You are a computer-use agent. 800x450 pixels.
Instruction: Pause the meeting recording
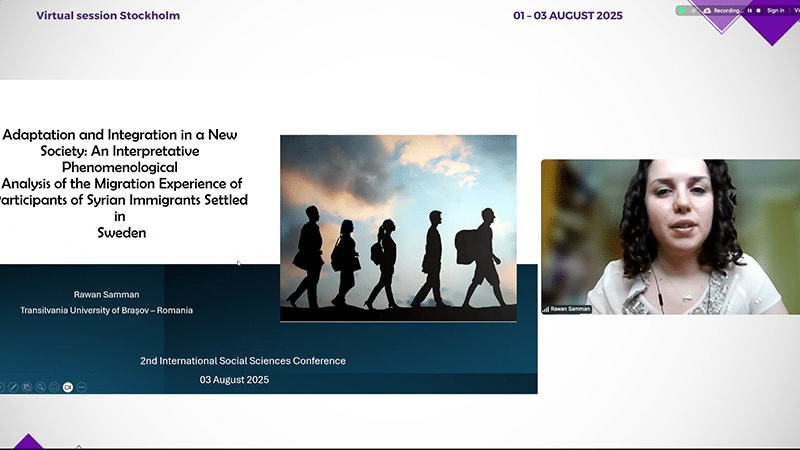[x=749, y=10]
